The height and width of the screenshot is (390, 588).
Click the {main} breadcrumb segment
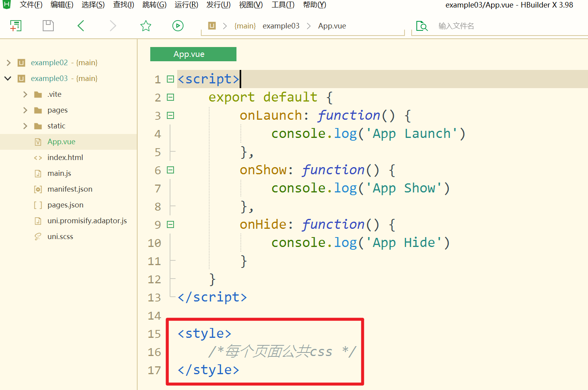(245, 26)
